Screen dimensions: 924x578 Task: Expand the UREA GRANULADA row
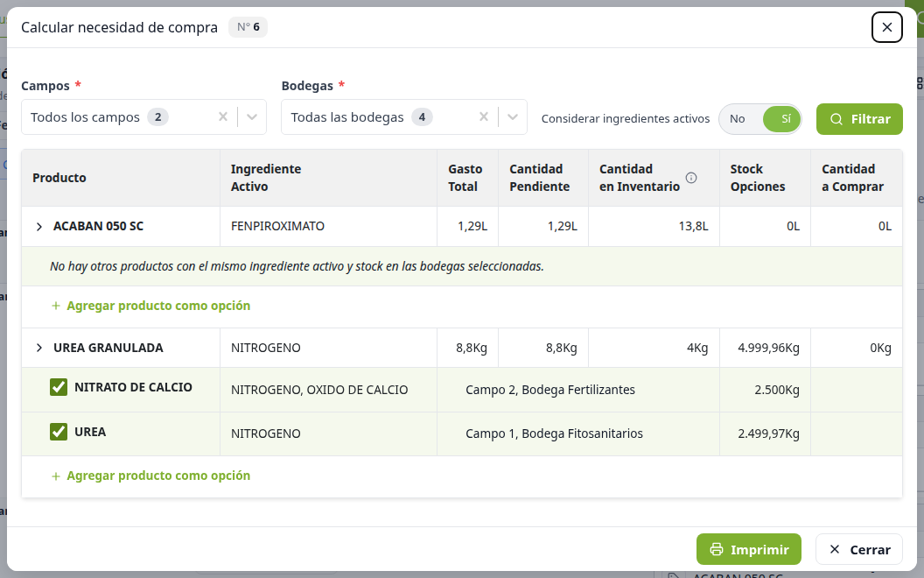pyautogui.click(x=38, y=348)
